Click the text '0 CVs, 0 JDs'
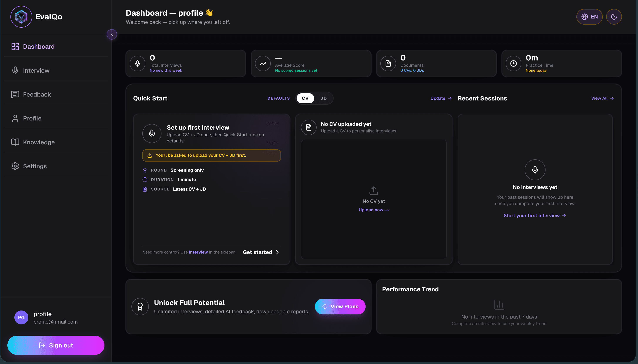The width and height of the screenshot is (638, 364). [412, 70]
